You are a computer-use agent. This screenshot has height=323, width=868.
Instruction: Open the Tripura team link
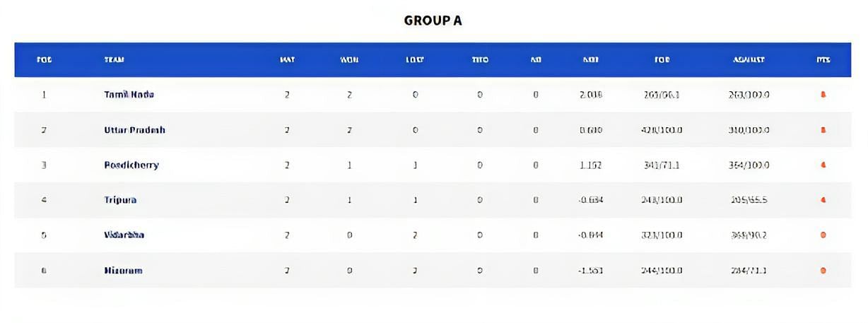[120, 200]
